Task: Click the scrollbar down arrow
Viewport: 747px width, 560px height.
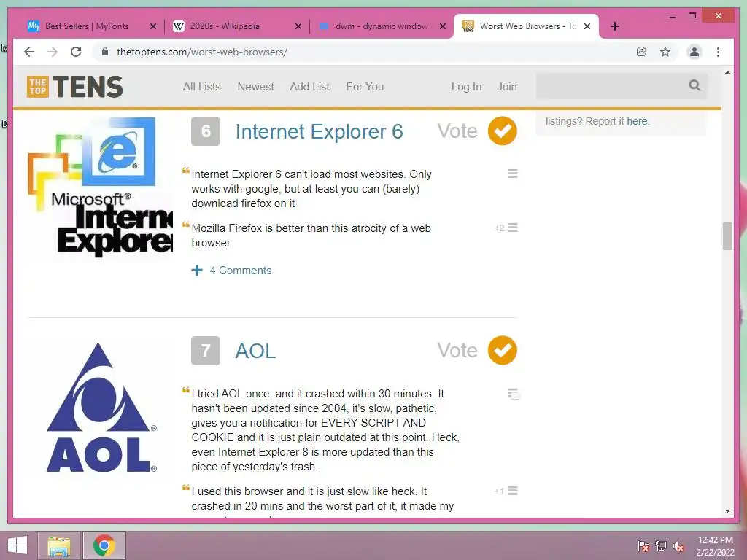Action: point(727,511)
